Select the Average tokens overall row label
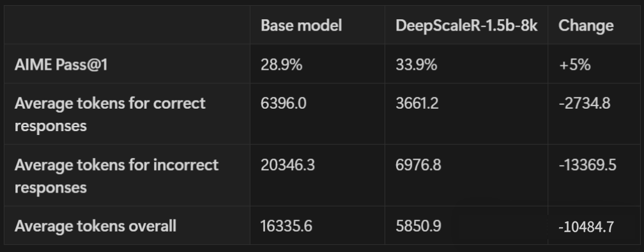The width and height of the screenshot is (644, 252). click(95, 226)
